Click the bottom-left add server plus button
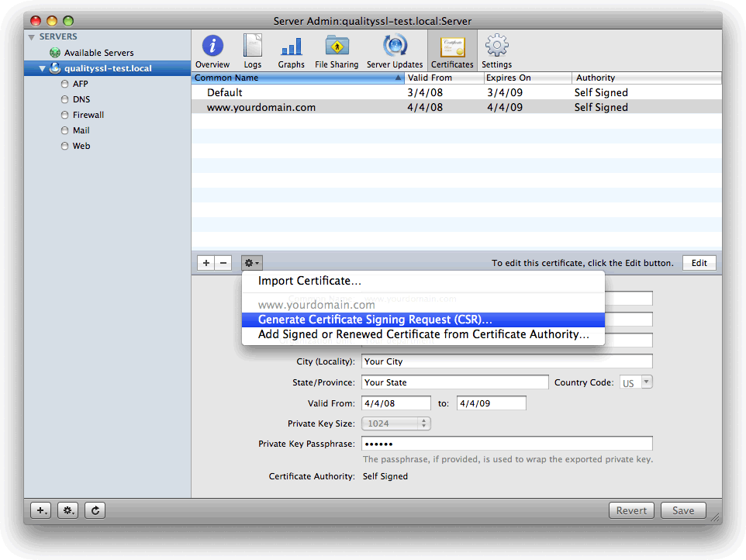746x560 pixels. point(41,510)
